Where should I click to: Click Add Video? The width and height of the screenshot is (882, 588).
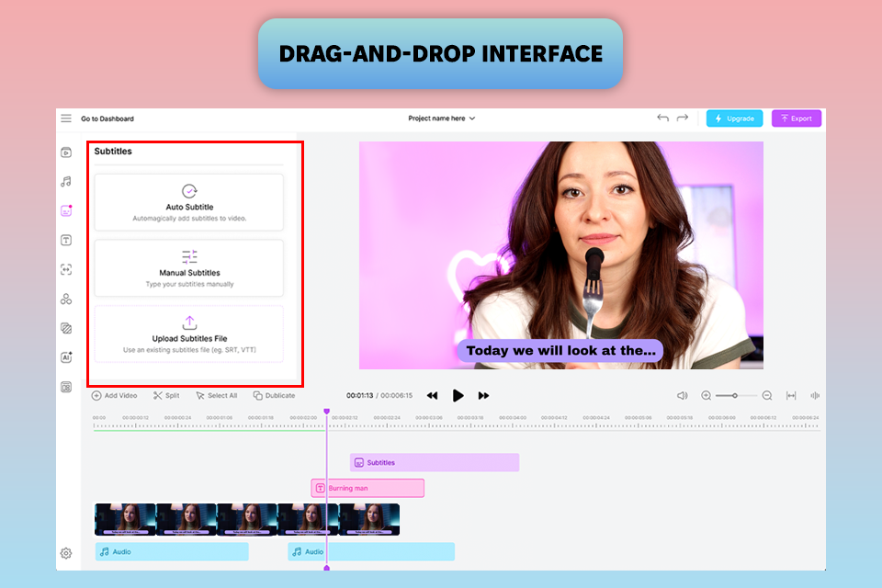coord(114,396)
